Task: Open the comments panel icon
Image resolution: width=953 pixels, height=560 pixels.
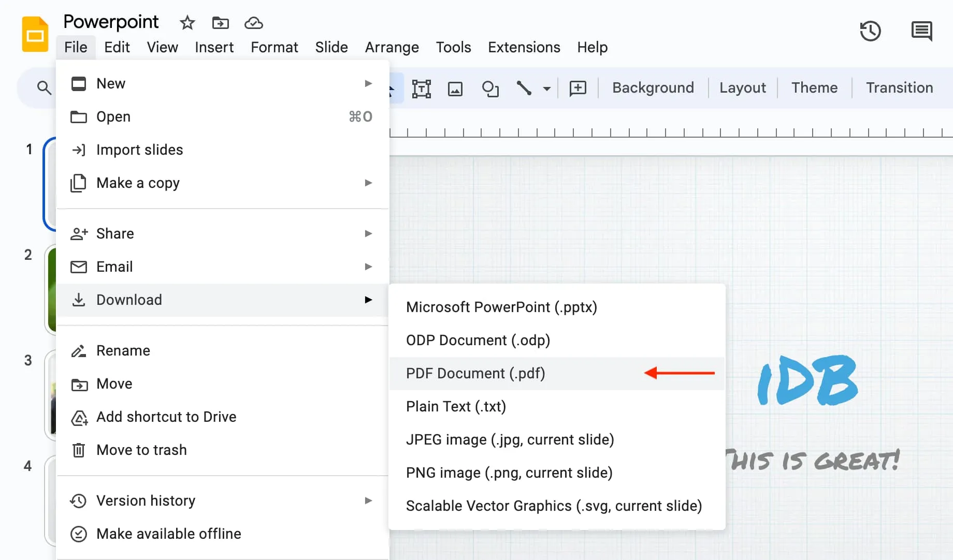Action: coord(921,31)
